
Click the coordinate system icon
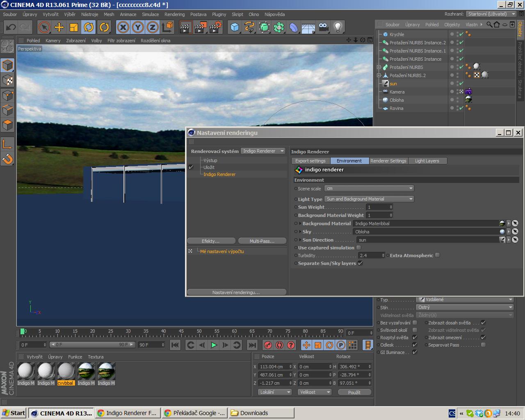(167, 27)
